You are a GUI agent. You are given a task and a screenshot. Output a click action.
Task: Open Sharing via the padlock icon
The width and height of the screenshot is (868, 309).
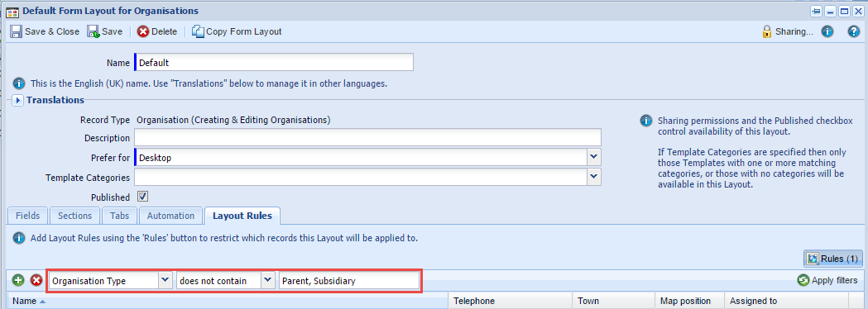[x=767, y=31]
